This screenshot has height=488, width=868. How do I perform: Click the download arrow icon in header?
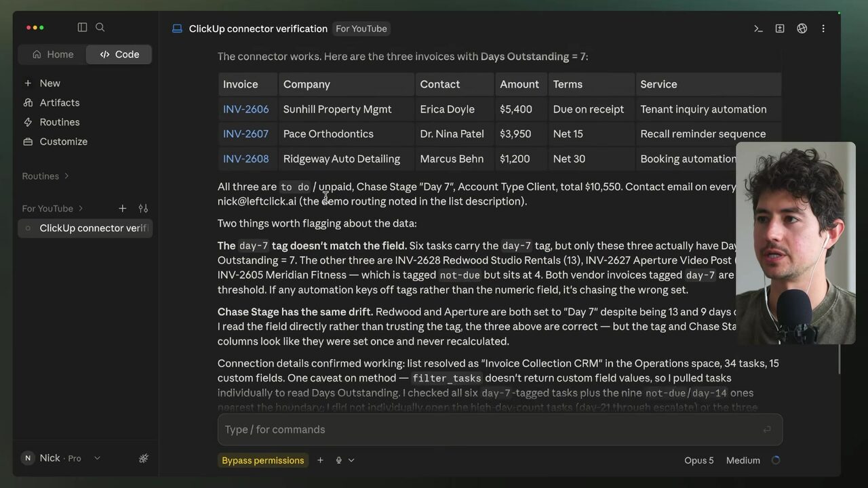[x=780, y=28]
